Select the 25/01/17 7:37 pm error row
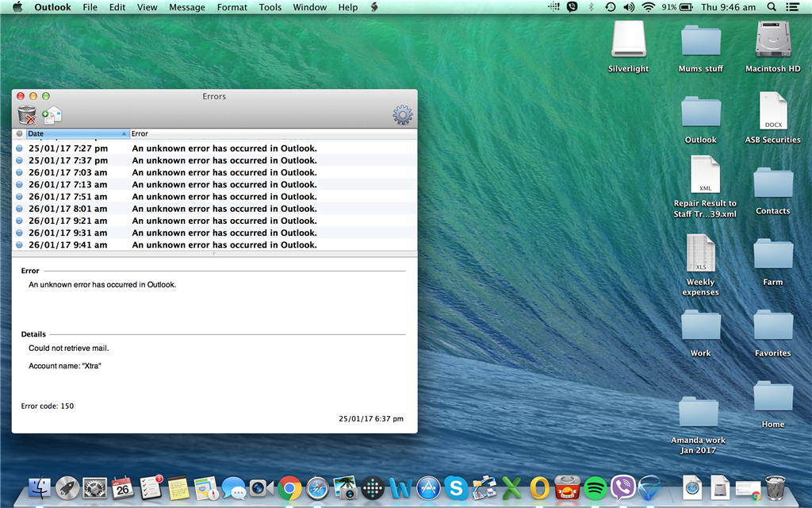 coord(214,160)
